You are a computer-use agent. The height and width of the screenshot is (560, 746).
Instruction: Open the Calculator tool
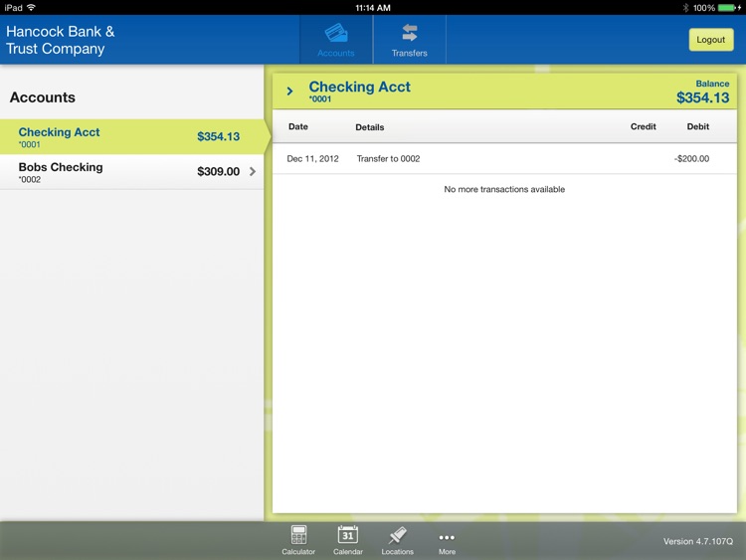298,540
